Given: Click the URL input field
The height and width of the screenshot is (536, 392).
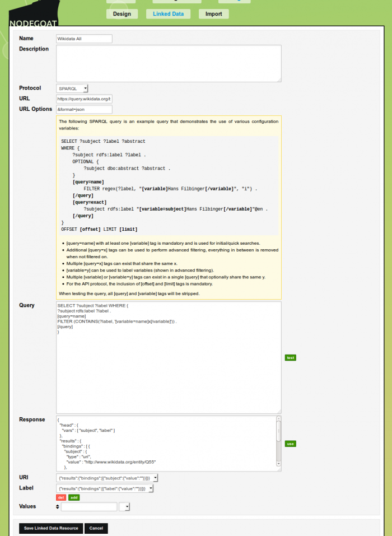Looking at the screenshot, I should [x=84, y=99].
